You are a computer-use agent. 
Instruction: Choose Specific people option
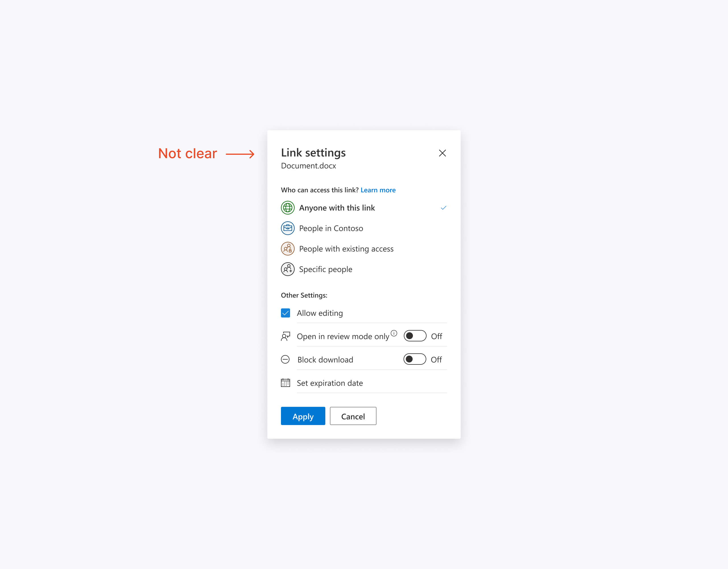pos(364,269)
